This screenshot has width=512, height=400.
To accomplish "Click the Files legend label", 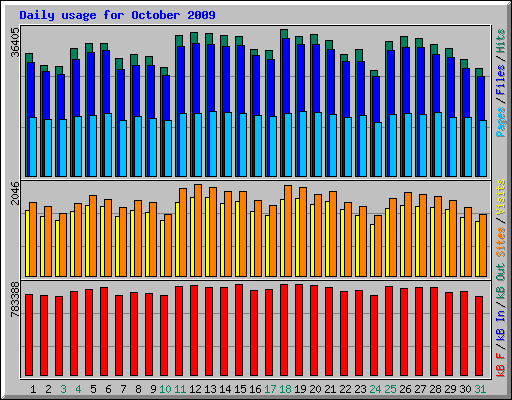I will (501, 80).
